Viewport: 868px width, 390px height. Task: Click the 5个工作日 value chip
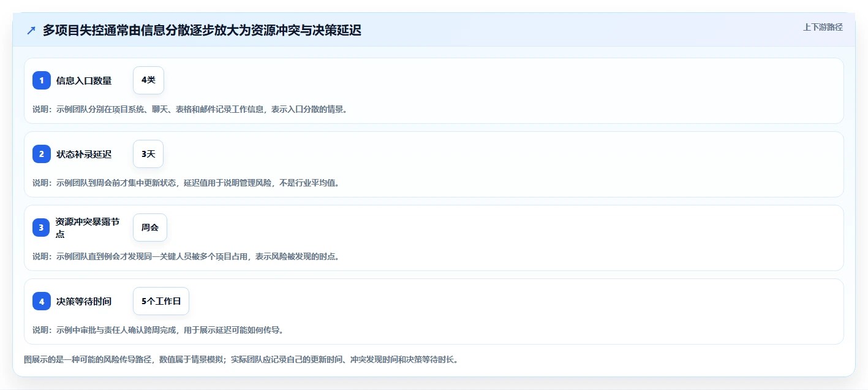pyautogui.click(x=161, y=301)
